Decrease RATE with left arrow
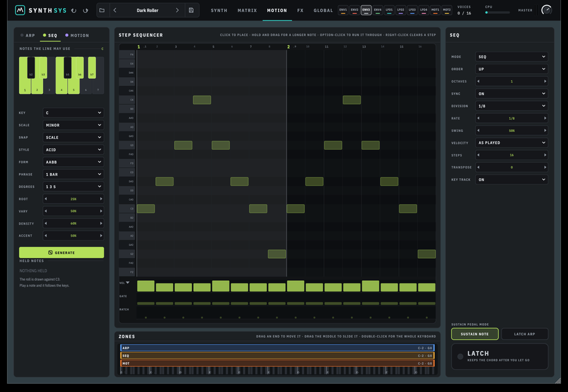568x392 pixels. coord(478,118)
